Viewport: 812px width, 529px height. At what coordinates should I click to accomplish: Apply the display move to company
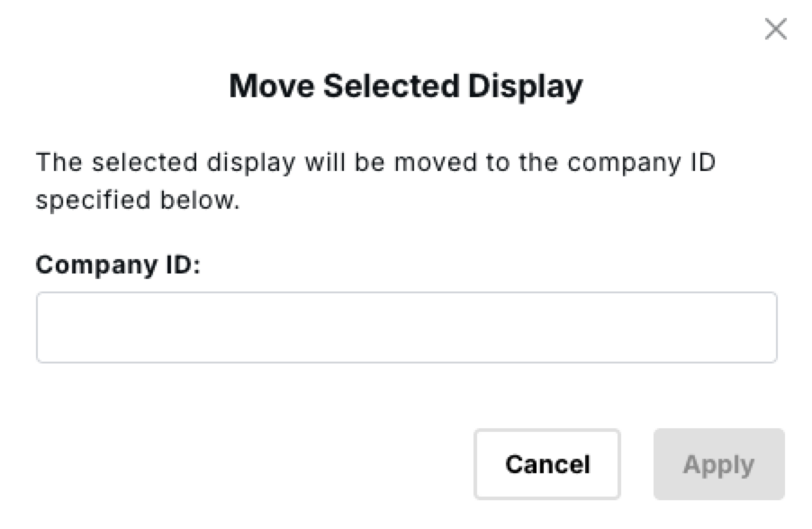pyautogui.click(x=718, y=464)
